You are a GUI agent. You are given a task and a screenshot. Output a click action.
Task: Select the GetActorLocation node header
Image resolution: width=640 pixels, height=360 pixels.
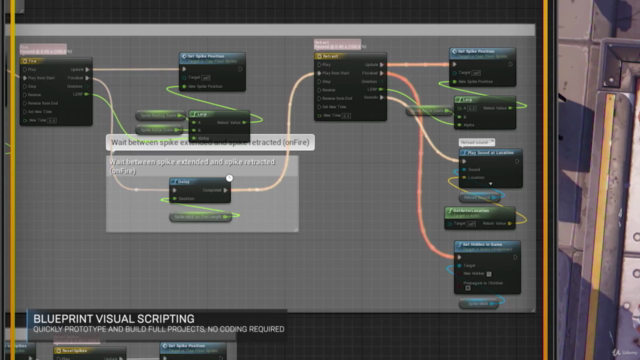click(480, 212)
